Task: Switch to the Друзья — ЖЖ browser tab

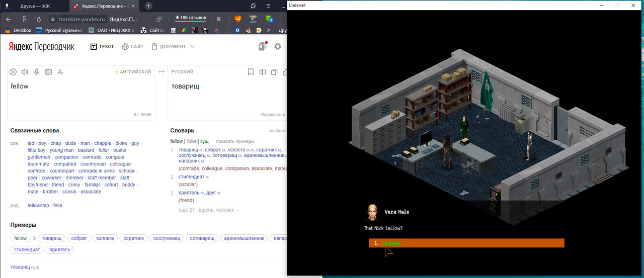Action: tap(34, 6)
